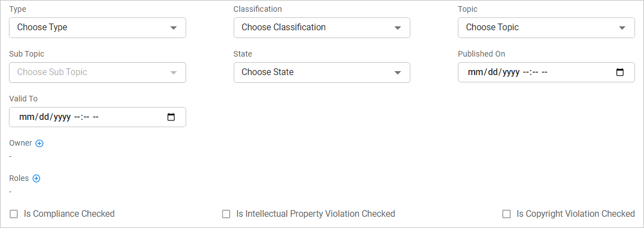Tick Is Intellectual Property Violation Checked
644x228 pixels.
tap(226, 214)
